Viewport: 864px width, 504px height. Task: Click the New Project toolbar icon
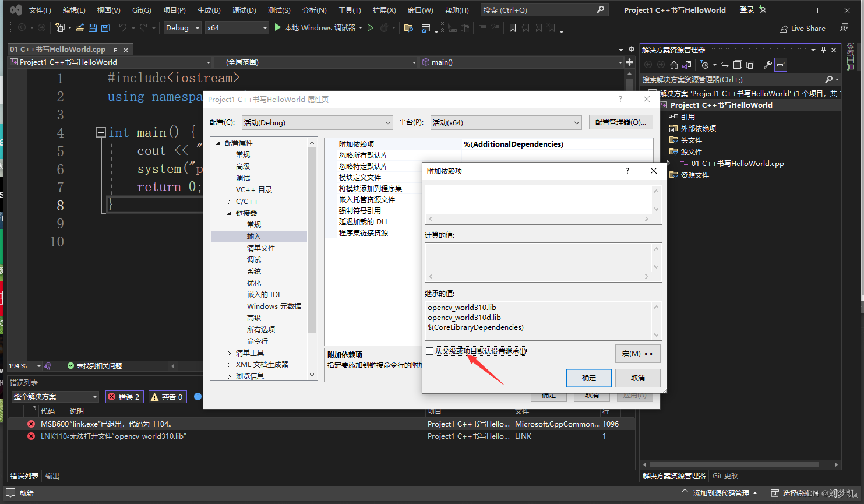tap(60, 28)
